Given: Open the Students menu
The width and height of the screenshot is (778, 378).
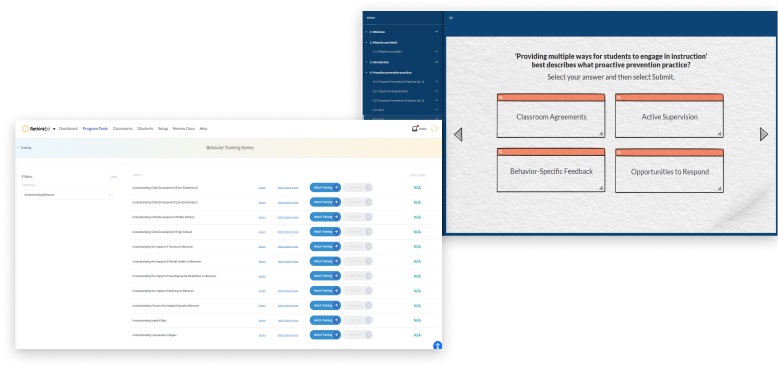Looking at the screenshot, I should coord(145,128).
